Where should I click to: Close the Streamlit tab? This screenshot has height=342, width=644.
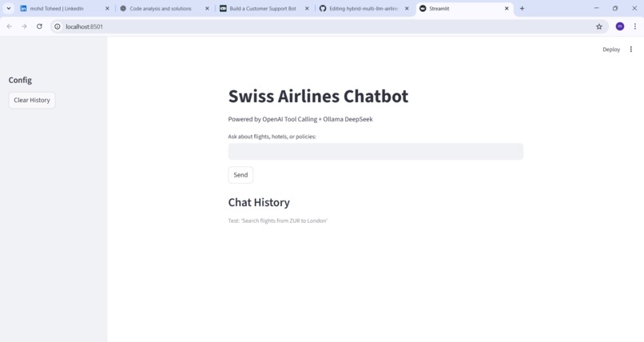point(507,9)
